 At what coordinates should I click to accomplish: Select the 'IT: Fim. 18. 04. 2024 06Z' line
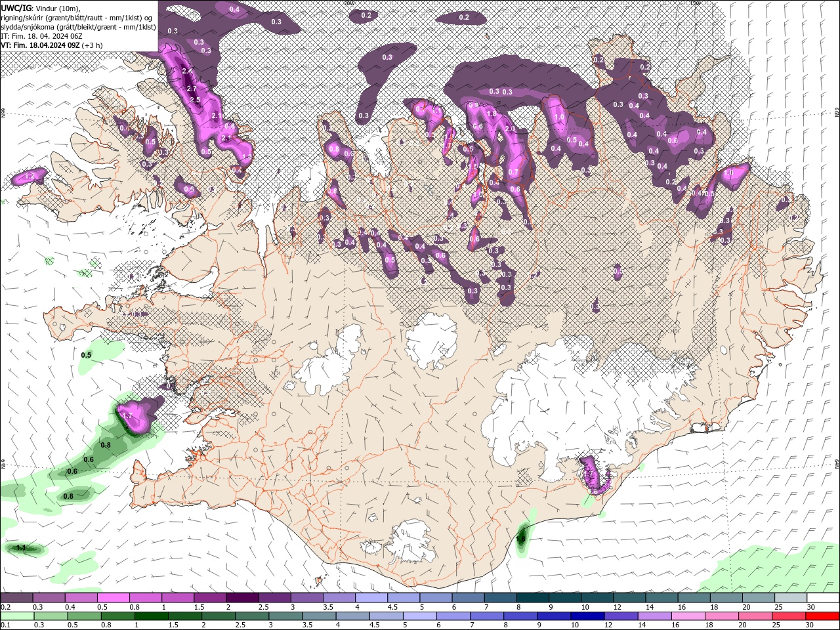coord(41,36)
